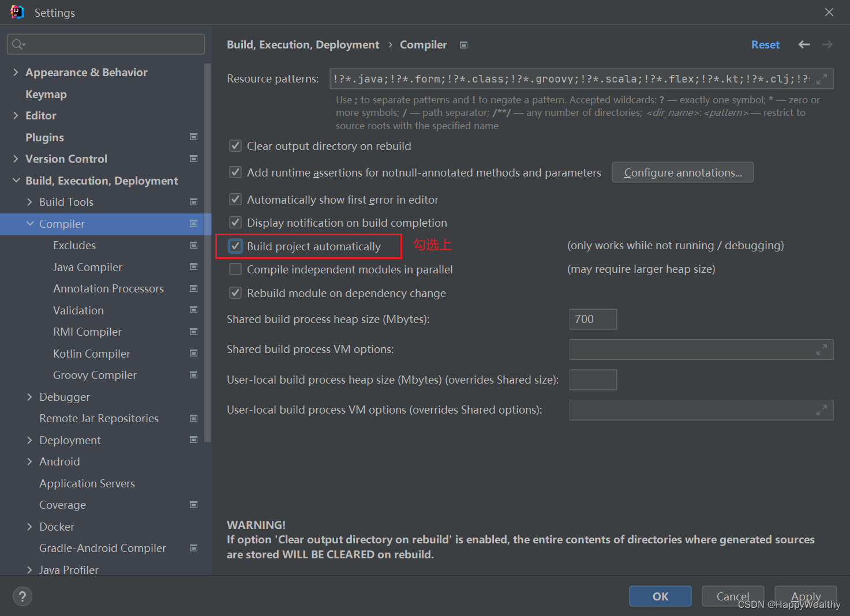Select Java Compiler in the settings tree
The height and width of the screenshot is (616, 850).
[88, 267]
